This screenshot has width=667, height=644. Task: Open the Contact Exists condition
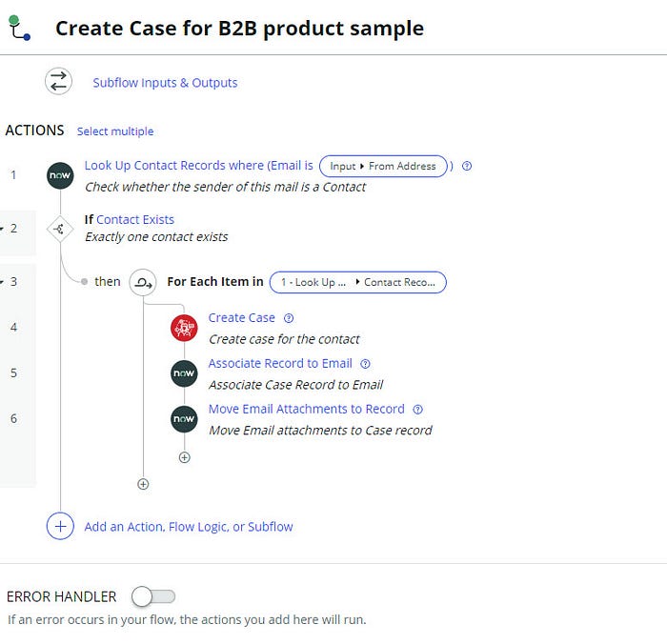click(135, 219)
